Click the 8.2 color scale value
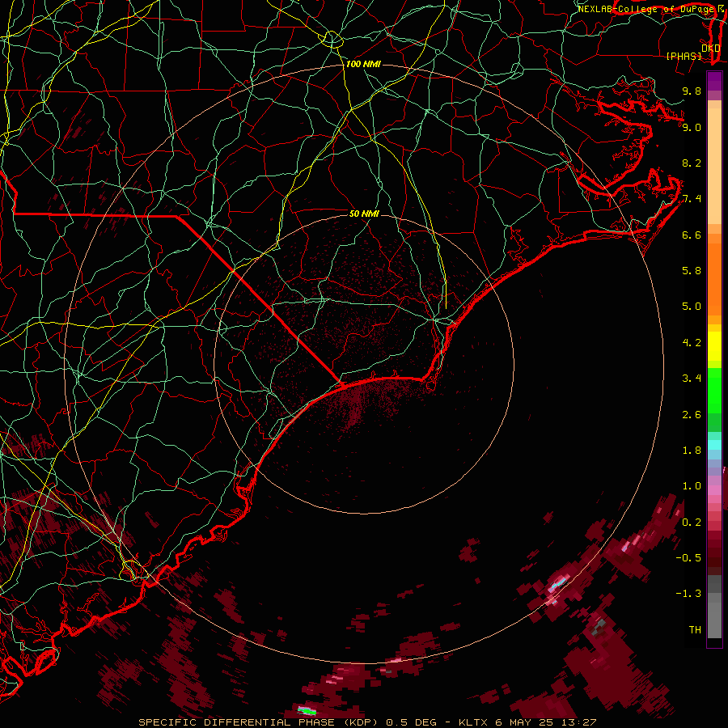The height and width of the screenshot is (728, 728). [692, 163]
